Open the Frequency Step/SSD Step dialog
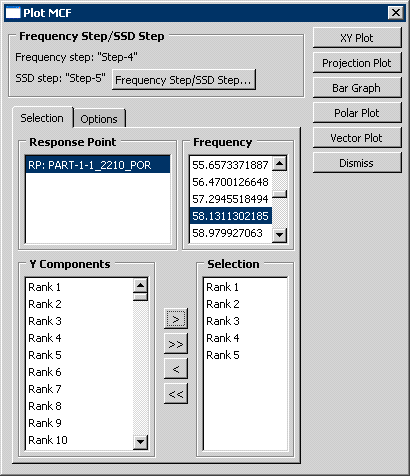Image resolution: width=410 pixels, height=476 pixels. point(183,80)
